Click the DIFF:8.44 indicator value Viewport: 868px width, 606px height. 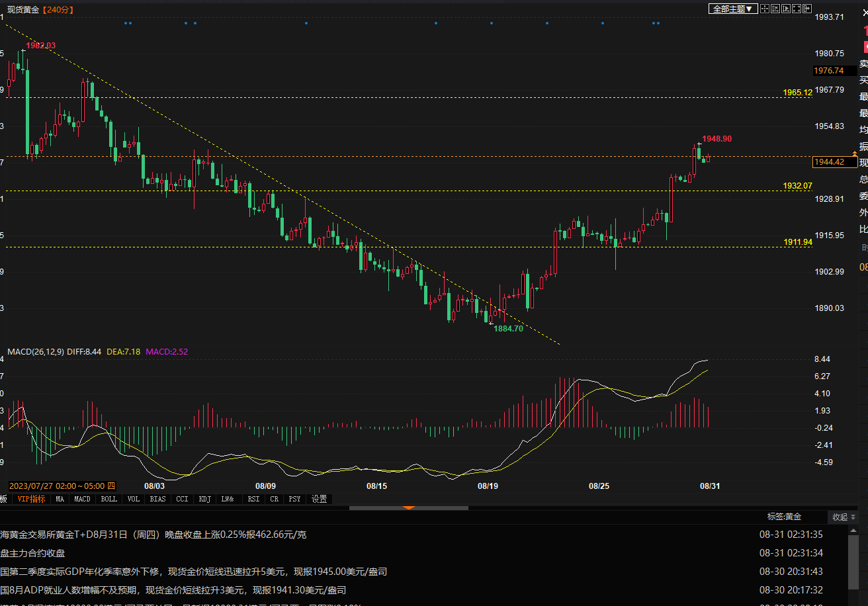(x=85, y=352)
